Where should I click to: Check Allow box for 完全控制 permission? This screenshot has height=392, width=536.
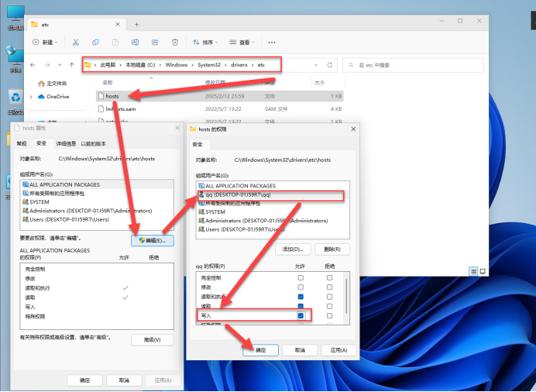(301, 277)
